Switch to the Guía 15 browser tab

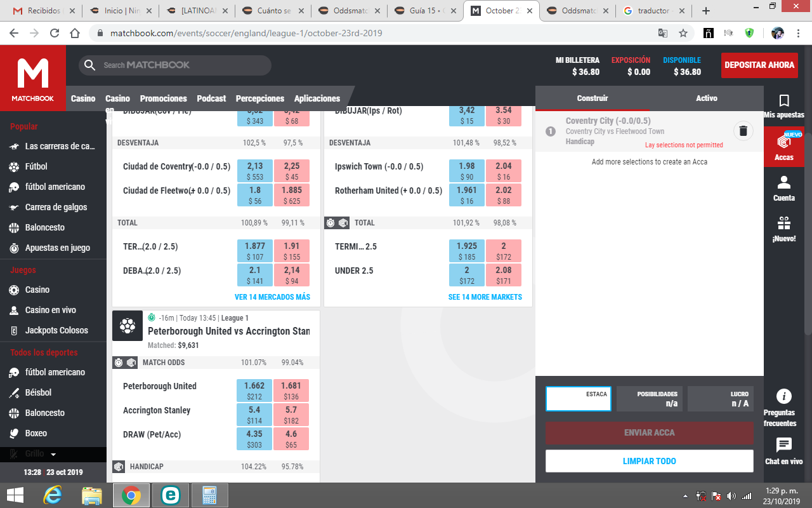424,11
